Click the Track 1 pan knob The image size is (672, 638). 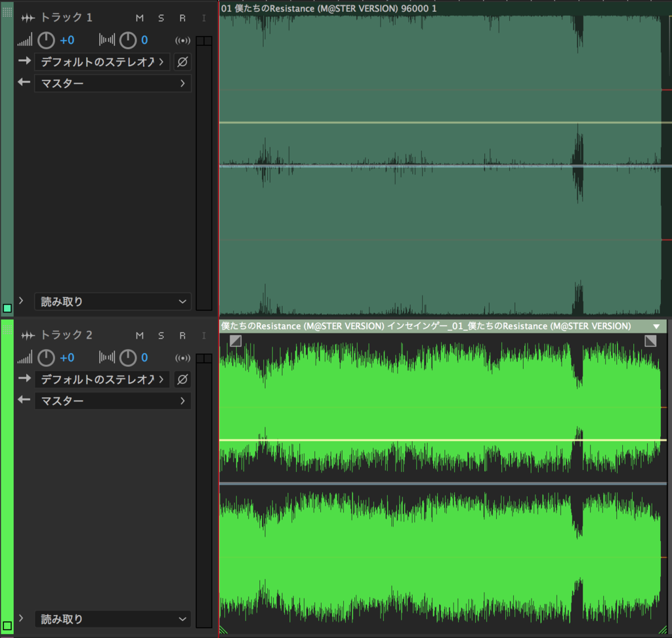tap(128, 40)
